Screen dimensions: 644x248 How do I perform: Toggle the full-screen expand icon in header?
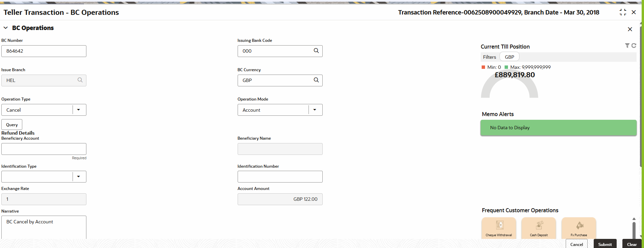[623, 12]
